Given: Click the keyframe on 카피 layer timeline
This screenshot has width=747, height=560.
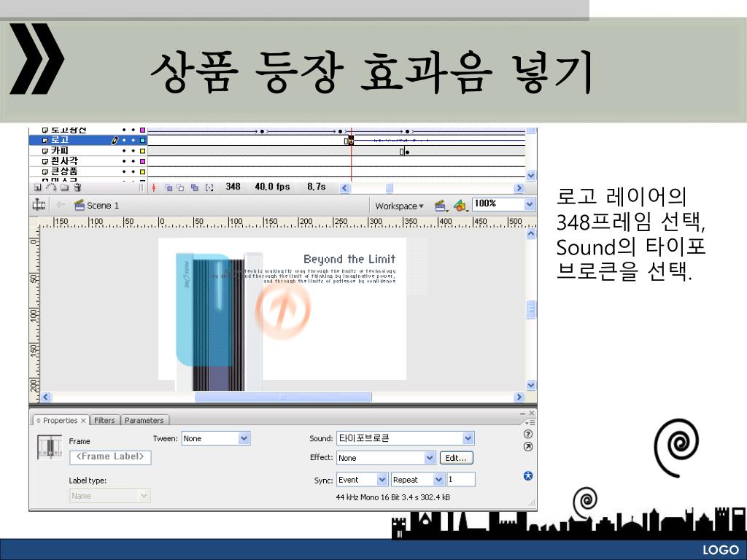Looking at the screenshot, I should coord(407,152).
